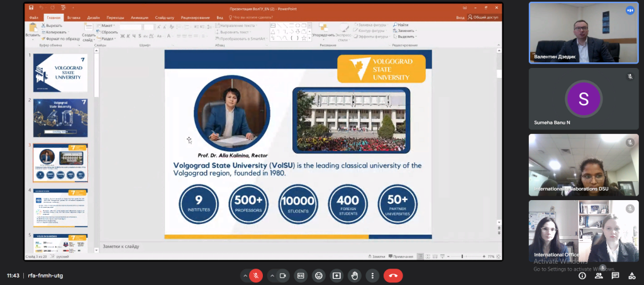Switch to normal view icon in status bar
The width and height of the screenshot is (644, 285).
421,256
